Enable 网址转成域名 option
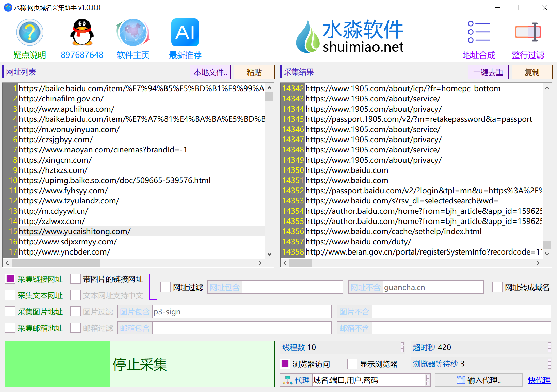 coord(497,287)
